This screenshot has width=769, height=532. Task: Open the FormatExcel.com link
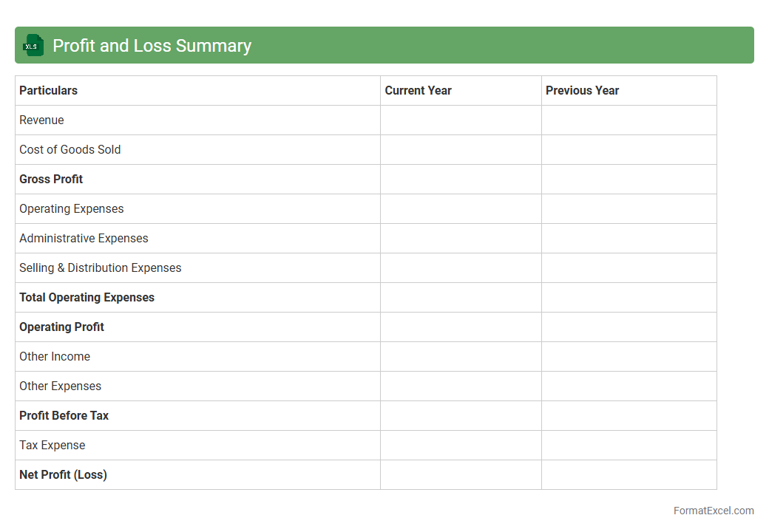(x=713, y=511)
